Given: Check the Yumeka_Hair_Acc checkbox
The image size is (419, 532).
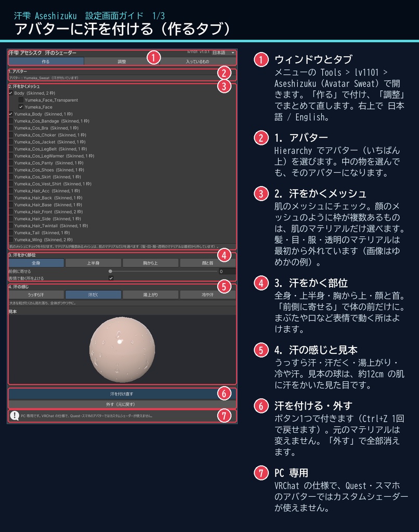Looking at the screenshot, I should coord(11,191).
